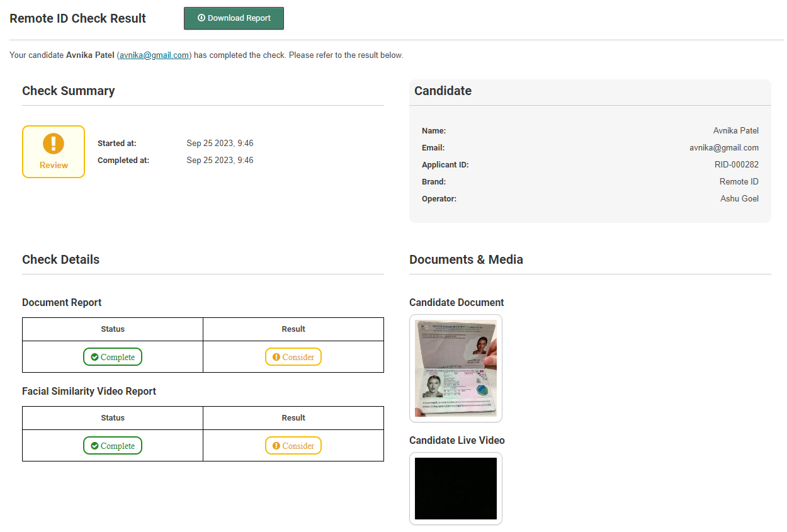Screen dimensions: 787x532
Task: Select the Applicant ID value RID-000282
Action: 732,165
